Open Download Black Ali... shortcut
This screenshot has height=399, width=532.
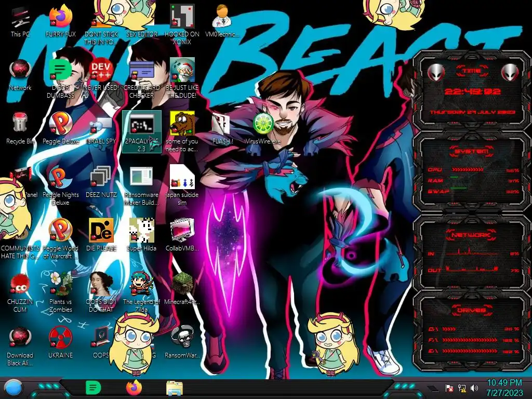tap(20, 346)
